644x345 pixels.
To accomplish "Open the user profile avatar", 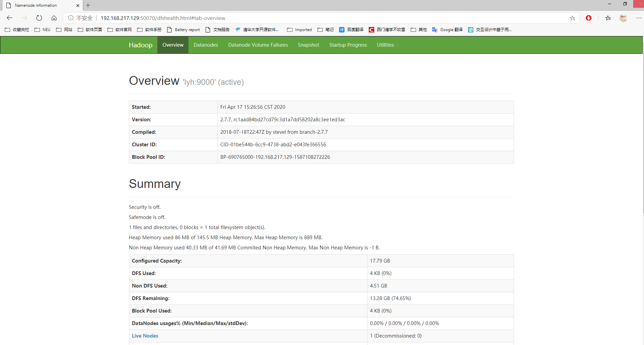I will pyautogui.click(x=623, y=18).
